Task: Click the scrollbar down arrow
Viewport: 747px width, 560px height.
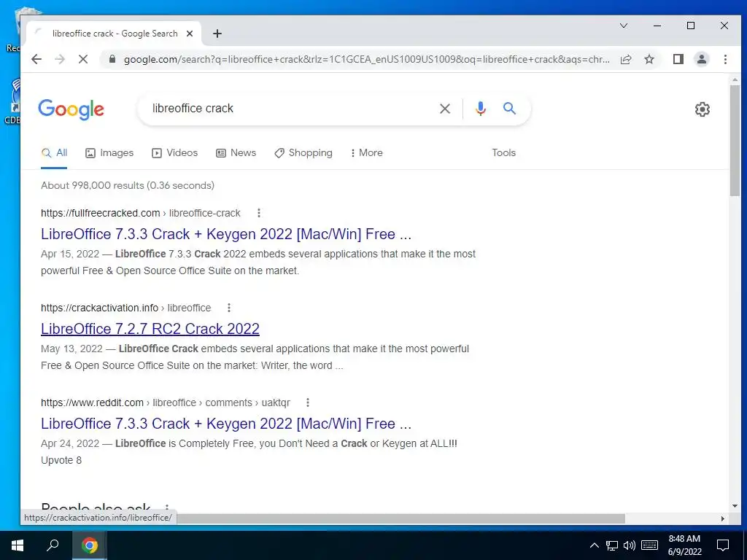Action: [x=735, y=506]
